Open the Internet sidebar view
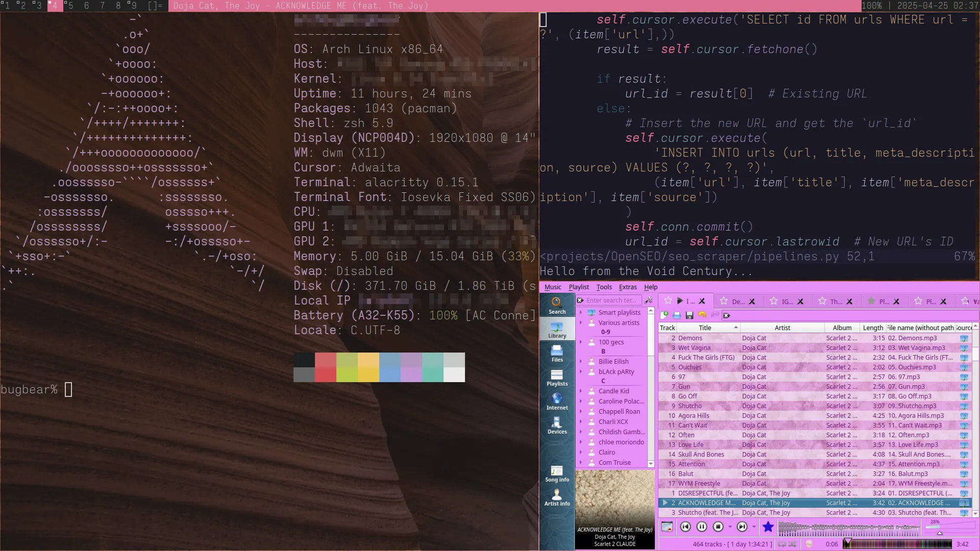Viewport: 980px width, 551px height. tap(557, 401)
